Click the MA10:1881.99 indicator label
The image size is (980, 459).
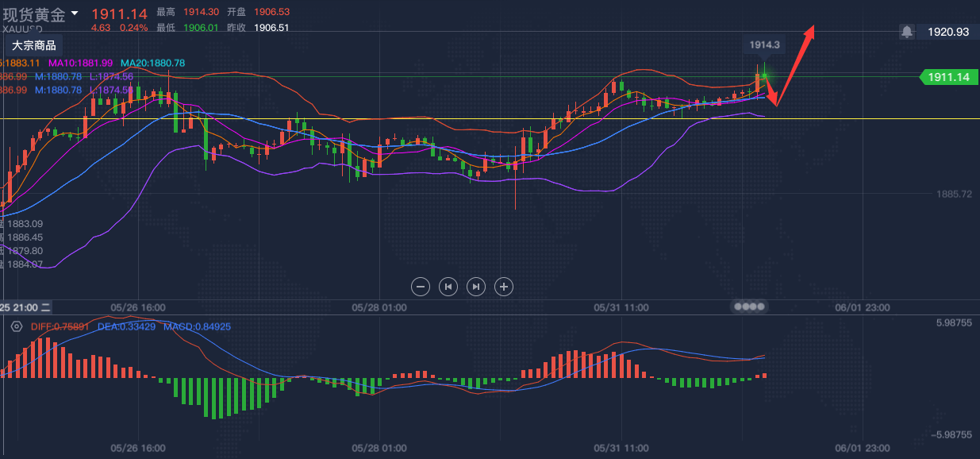[x=80, y=63]
